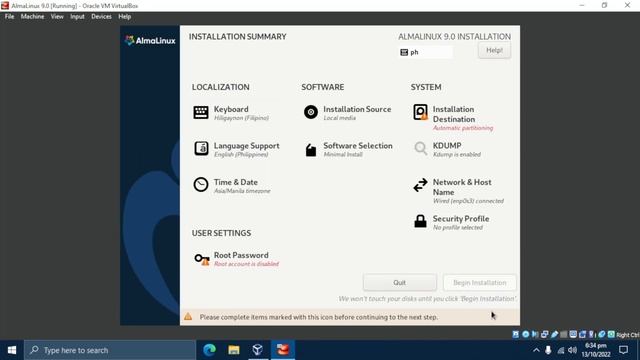Click the Type here to search box
Screen dimensions: 640x360
click(x=110, y=350)
